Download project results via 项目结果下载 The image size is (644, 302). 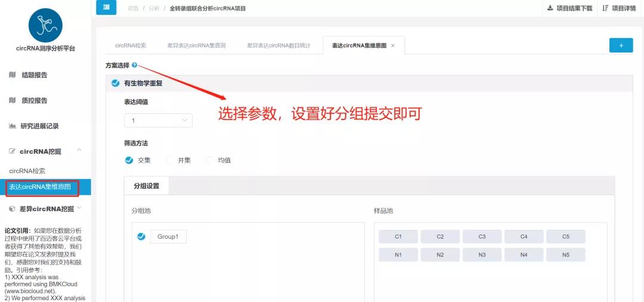click(569, 8)
